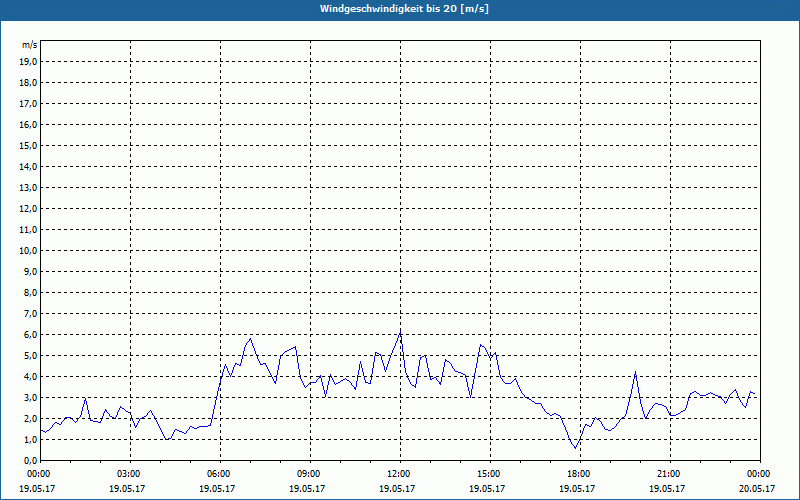Click the 9,0 y-axis label
The width and height of the screenshot is (800, 500).
click(30, 271)
